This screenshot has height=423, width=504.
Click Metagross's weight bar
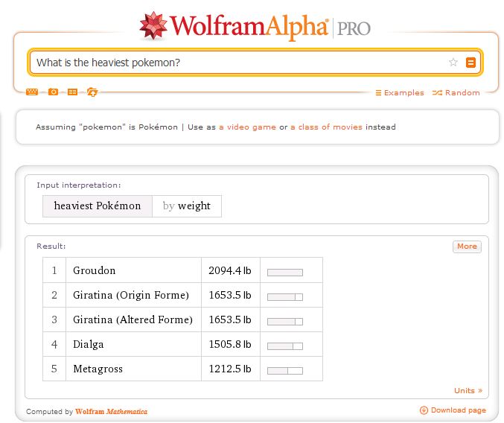[285, 371]
